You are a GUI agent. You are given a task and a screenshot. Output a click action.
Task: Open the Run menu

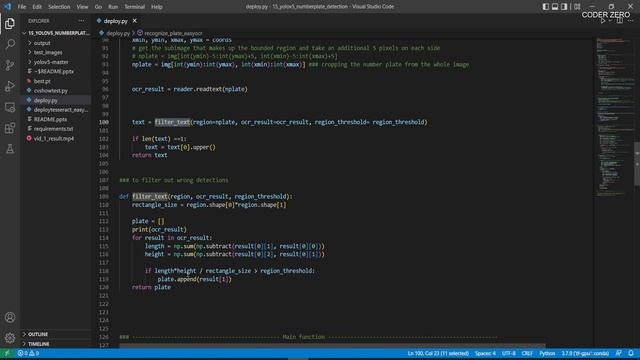[x=113, y=7]
